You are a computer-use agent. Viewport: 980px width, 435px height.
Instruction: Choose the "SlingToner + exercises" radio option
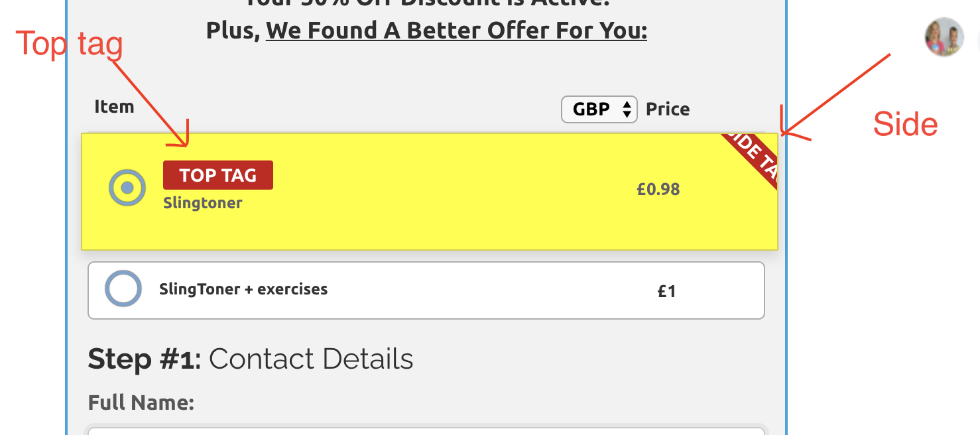point(123,289)
